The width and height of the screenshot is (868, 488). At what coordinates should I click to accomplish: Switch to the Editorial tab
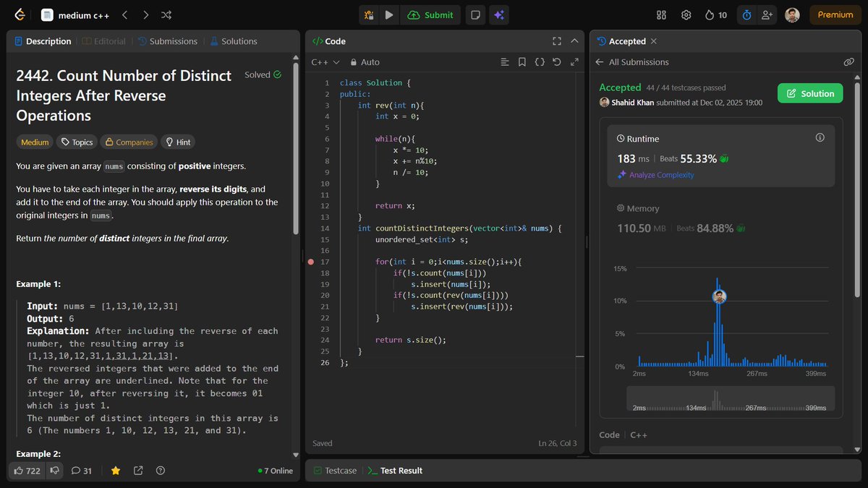[x=104, y=41]
